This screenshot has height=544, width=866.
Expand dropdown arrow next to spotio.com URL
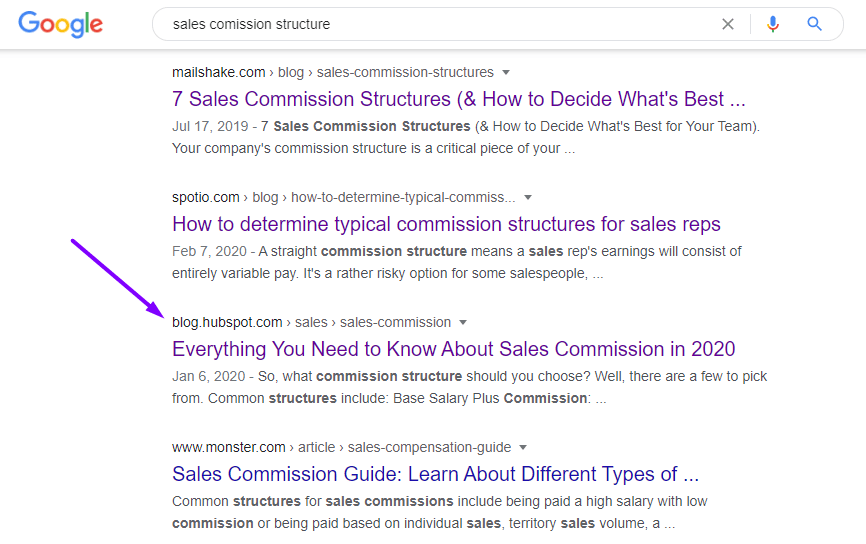pyautogui.click(x=528, y=197)
